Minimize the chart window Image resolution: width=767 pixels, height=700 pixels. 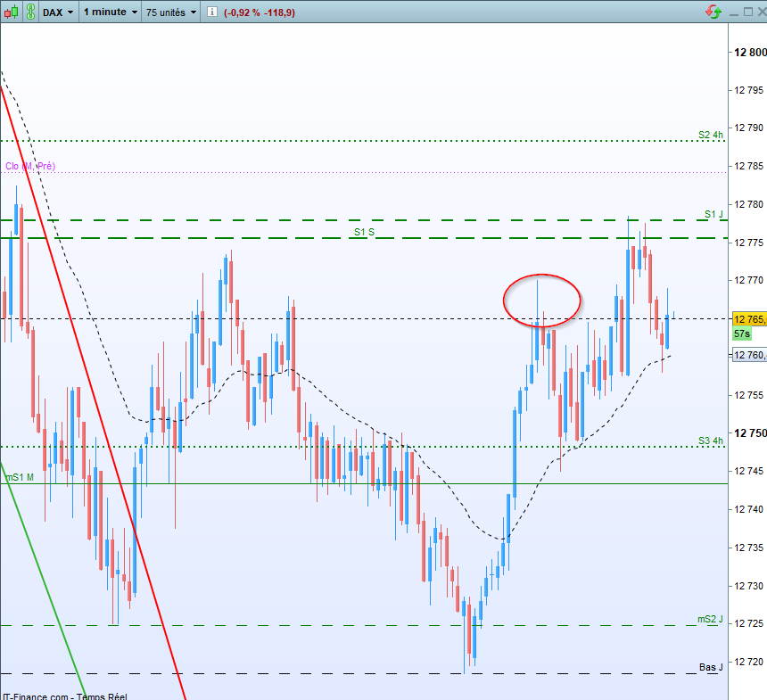733,12
